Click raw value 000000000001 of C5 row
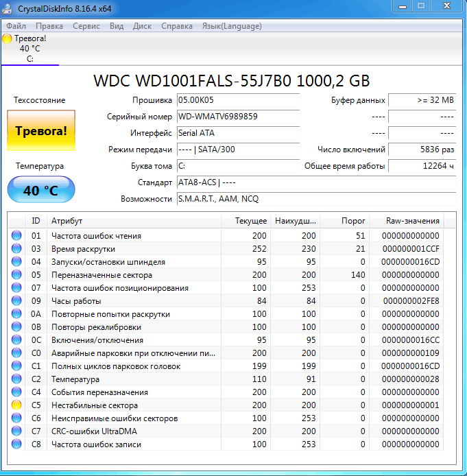This screenshot has width=467, height=476. [410, 405]
